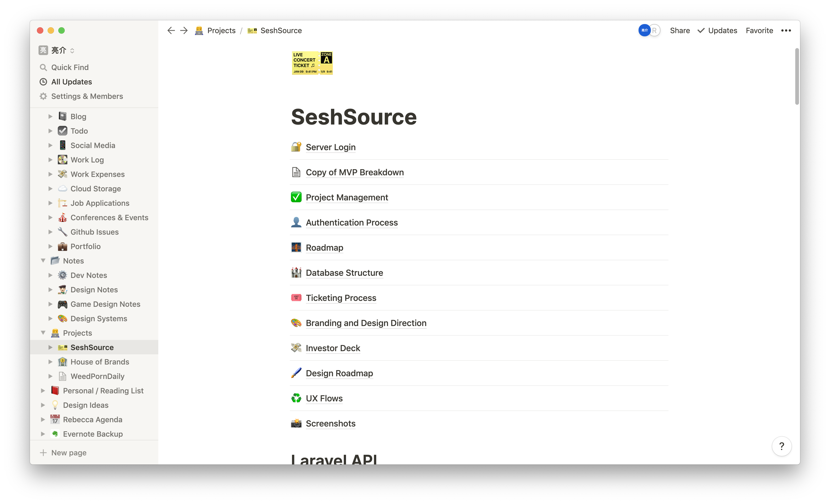Viewport: 830px width, 504px height.
Task: Toggle the Favorite button for SeshSource
Action: [x=759, y=30]
